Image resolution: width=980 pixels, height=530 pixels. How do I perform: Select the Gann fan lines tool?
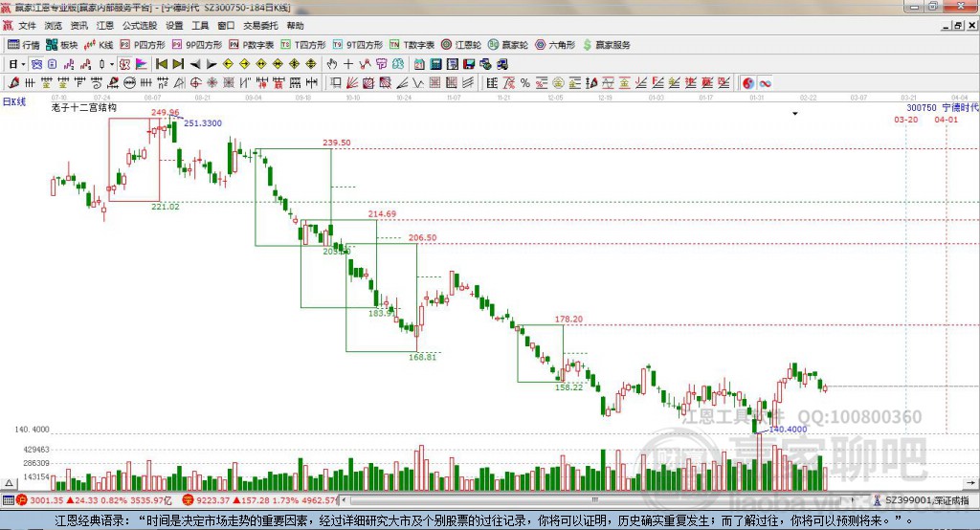tap(351, 82)
